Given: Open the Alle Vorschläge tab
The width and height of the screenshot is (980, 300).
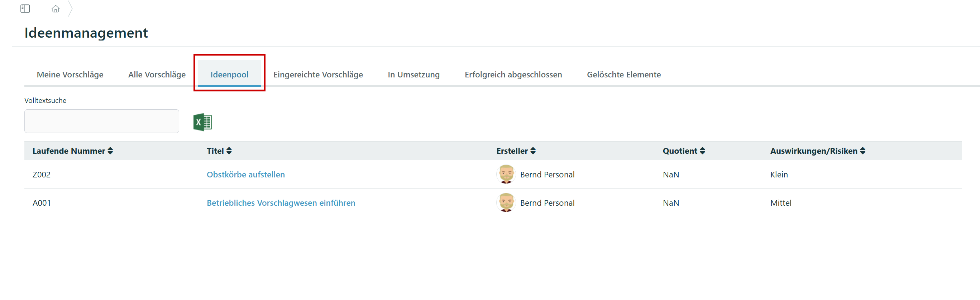Looking at the screenshot, I should coord(157,75).
